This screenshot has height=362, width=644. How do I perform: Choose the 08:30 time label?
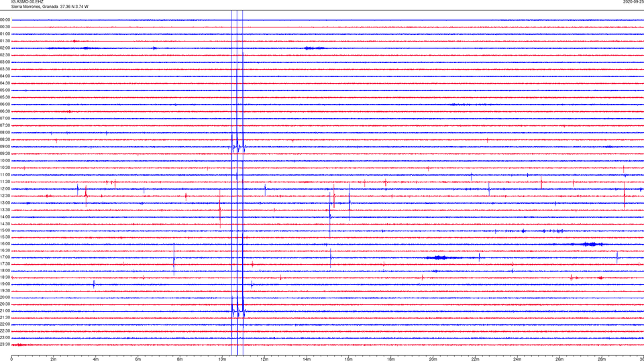(x=5, y=139)
